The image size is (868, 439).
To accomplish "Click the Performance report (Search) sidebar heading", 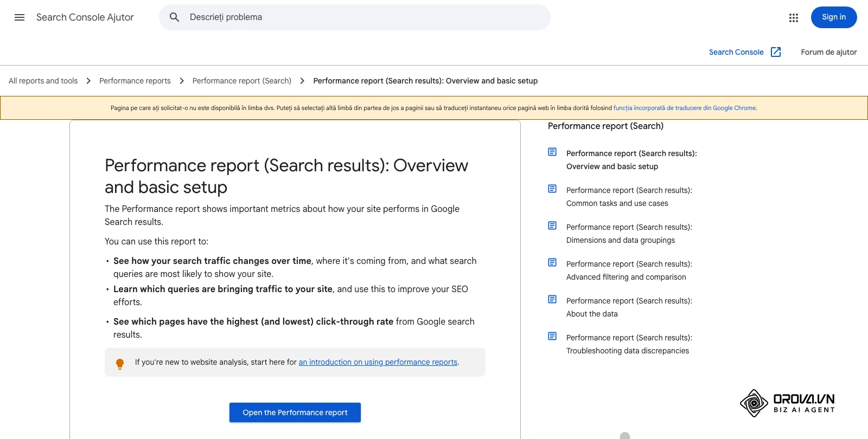I will pyautogui.click(x=605, y=126).
